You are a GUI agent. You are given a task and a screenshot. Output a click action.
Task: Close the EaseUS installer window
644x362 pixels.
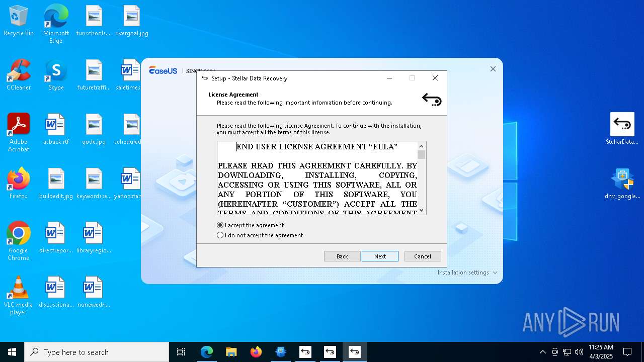[493, 69]
